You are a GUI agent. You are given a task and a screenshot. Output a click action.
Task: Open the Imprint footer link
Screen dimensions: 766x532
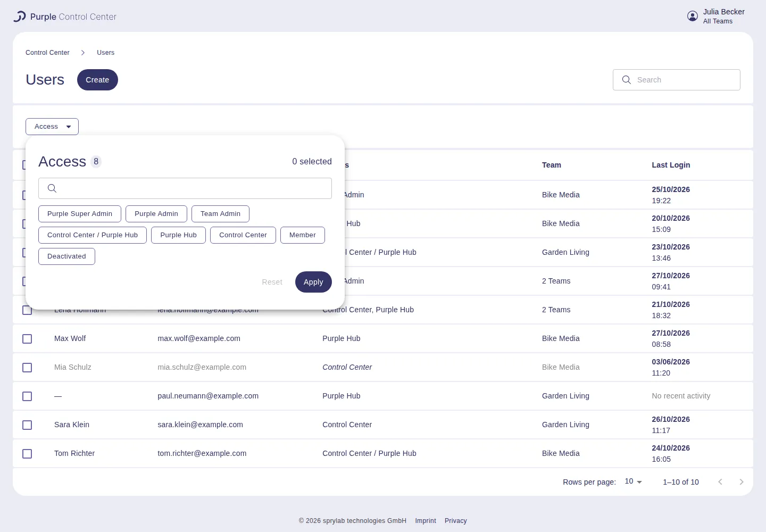pyautogui.click(x=426, y=521)
